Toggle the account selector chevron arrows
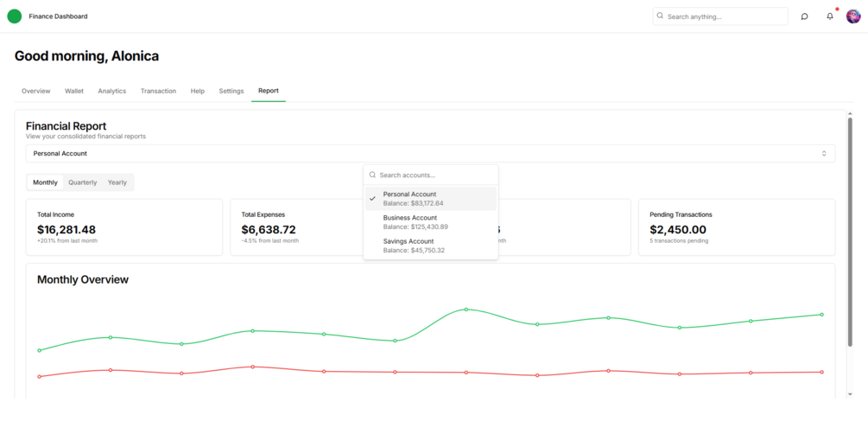 coord(824,154)
